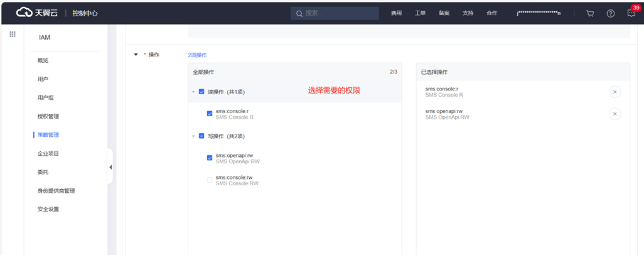Open 费用 in the top navigation
Viewport: 644px width, 255px height.
click(x=396, y=13)
